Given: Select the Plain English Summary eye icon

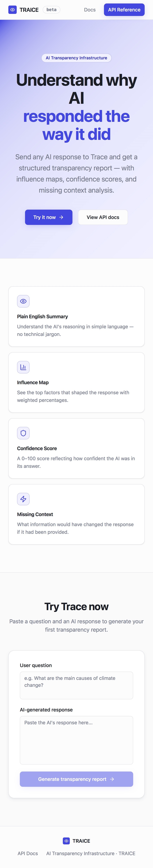Looking at the screenshot, I should coord(23,301).
